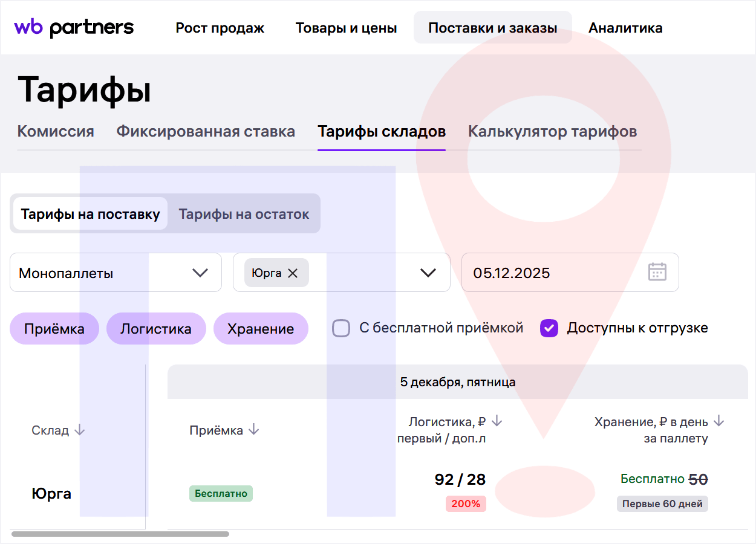This screenshot has width=756, height=544.
Task: Switch to Тарифы на остаток
Action: (244, 214)
